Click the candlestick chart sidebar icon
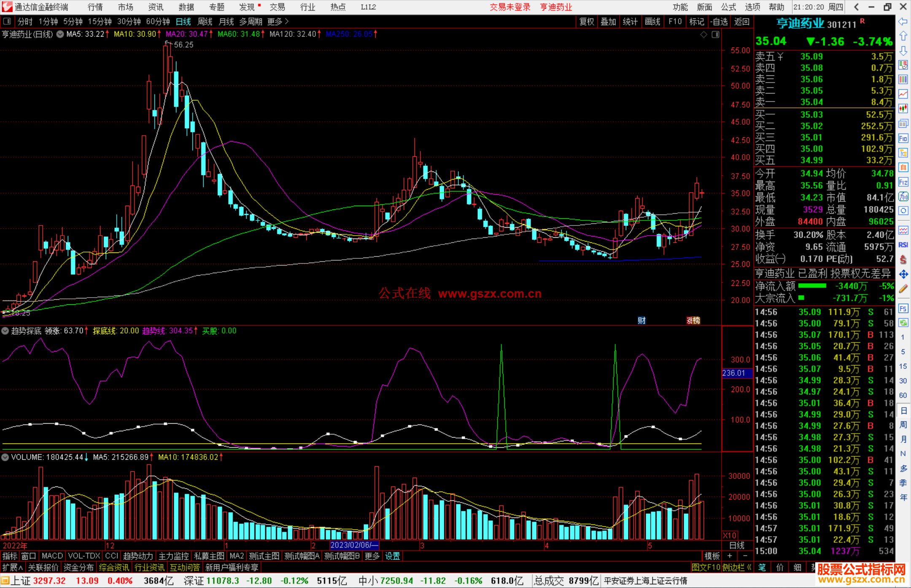This screenshot has width=911, height=588. [903, 109]
